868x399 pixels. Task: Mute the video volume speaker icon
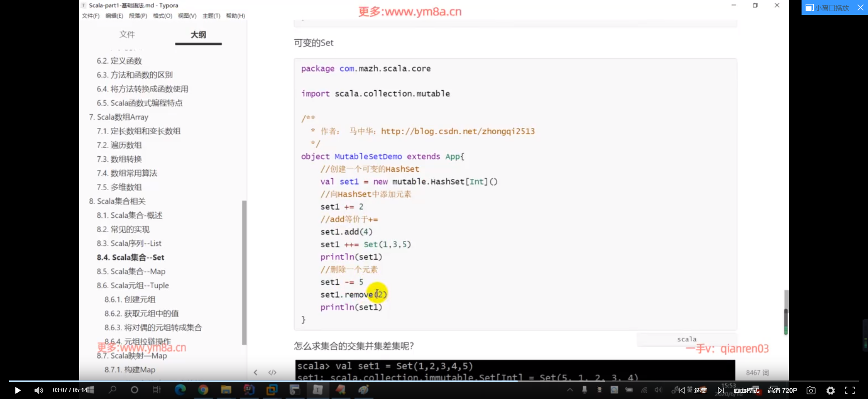39,390
